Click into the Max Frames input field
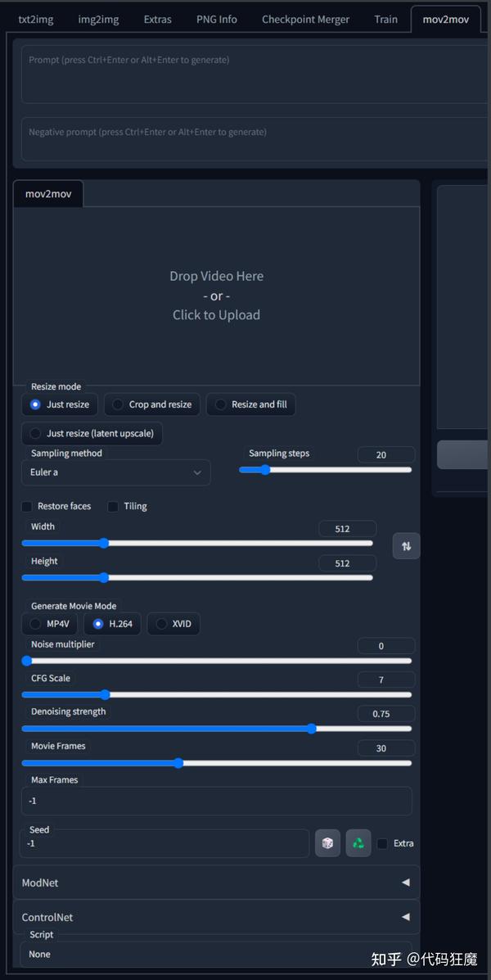Screen dimensions: 491x980 click(216, 801)
